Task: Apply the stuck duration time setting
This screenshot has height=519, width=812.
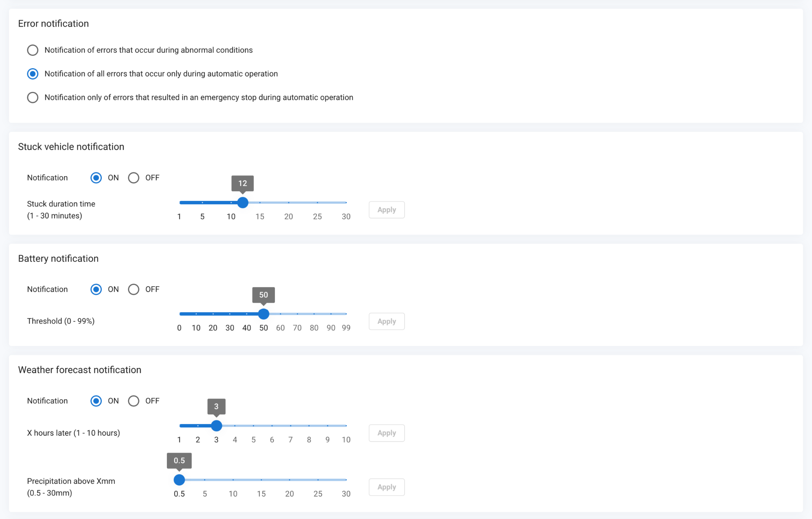Action: click(386, 210)
